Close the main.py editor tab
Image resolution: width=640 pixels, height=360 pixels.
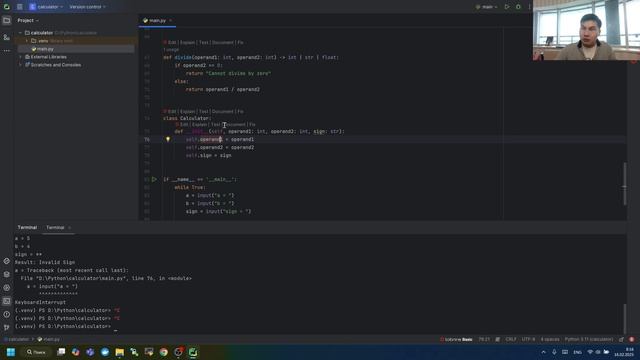point(171,20)
